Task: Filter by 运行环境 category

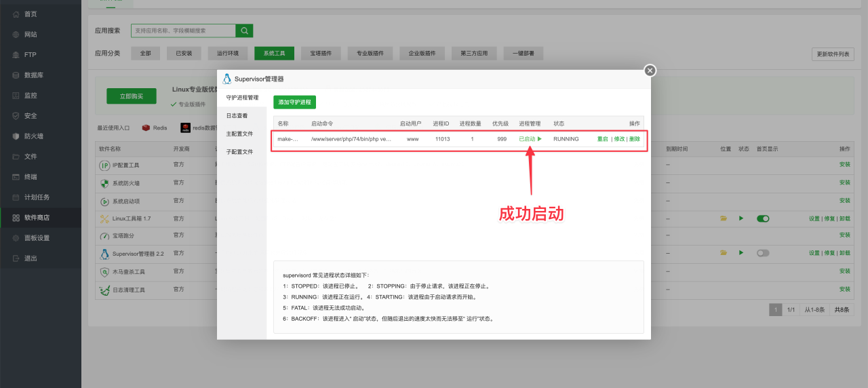Action: 228,53
